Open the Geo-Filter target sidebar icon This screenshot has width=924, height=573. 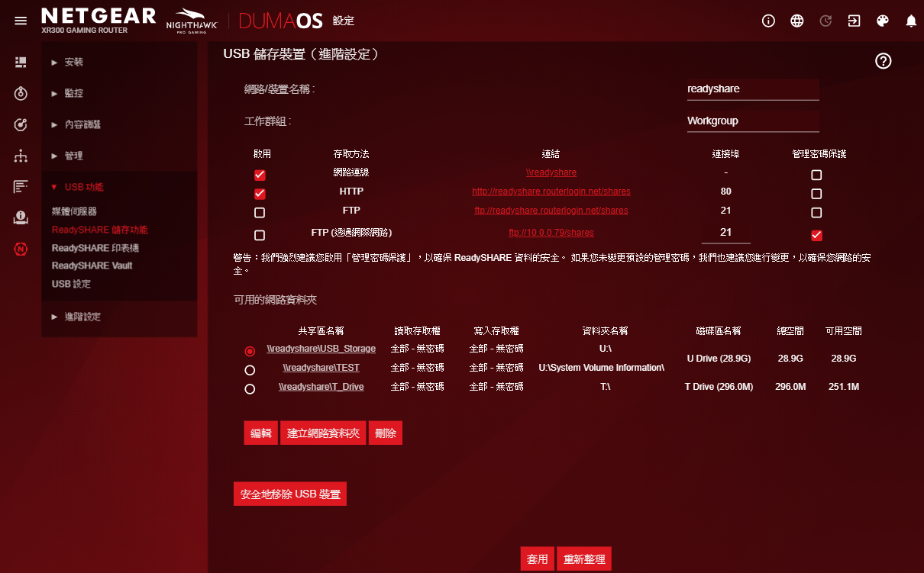(x=21, y=93)
